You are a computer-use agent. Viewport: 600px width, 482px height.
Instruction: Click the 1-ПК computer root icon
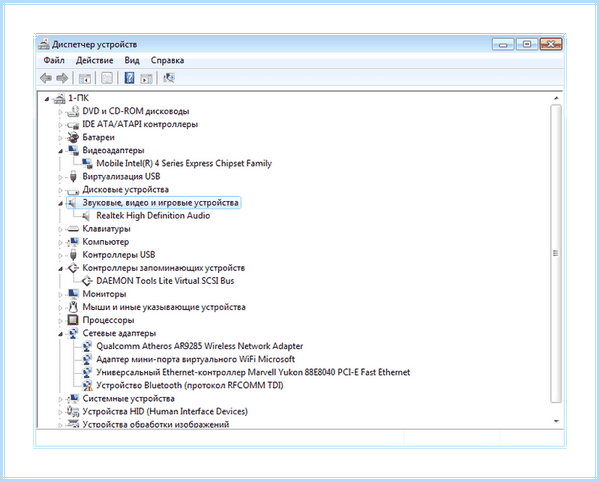click(x=59, y=98)
